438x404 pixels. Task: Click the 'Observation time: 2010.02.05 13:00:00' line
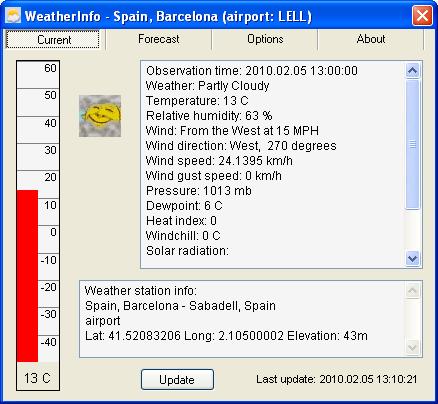point(252,71)
